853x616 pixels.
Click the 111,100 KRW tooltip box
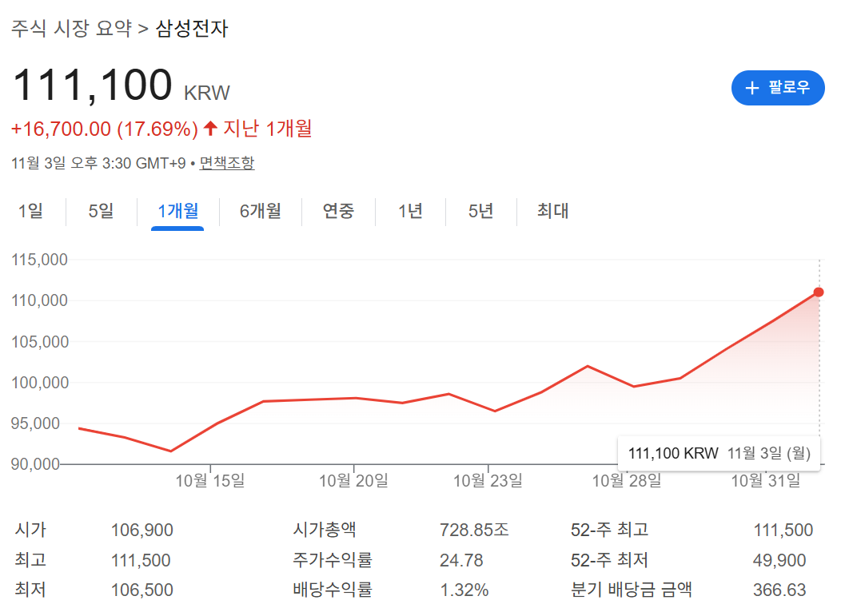[719, 454]
